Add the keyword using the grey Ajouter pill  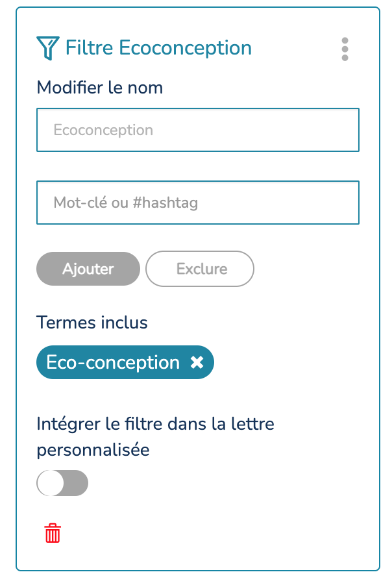click(88, 269)
